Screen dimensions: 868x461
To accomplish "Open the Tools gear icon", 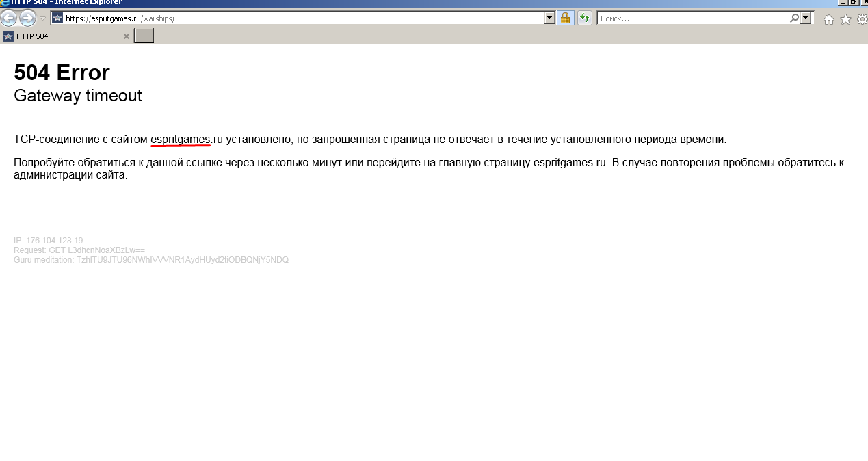I will tap(862, 19).
